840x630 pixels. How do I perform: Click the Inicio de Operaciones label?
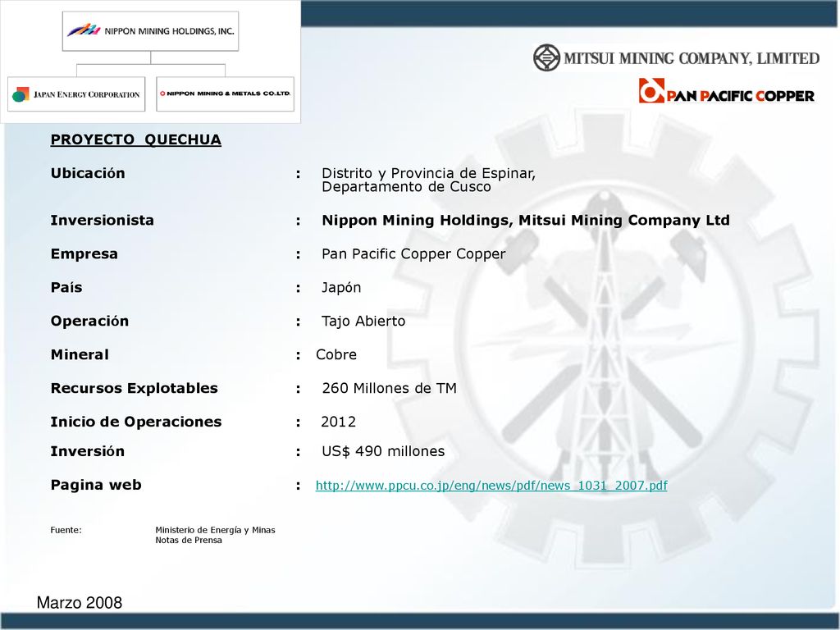tap(136, 422)
